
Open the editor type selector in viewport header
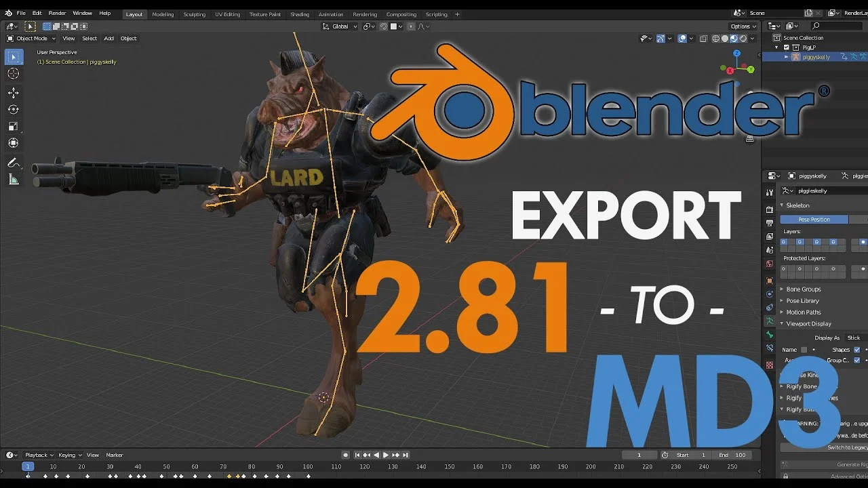11,26
